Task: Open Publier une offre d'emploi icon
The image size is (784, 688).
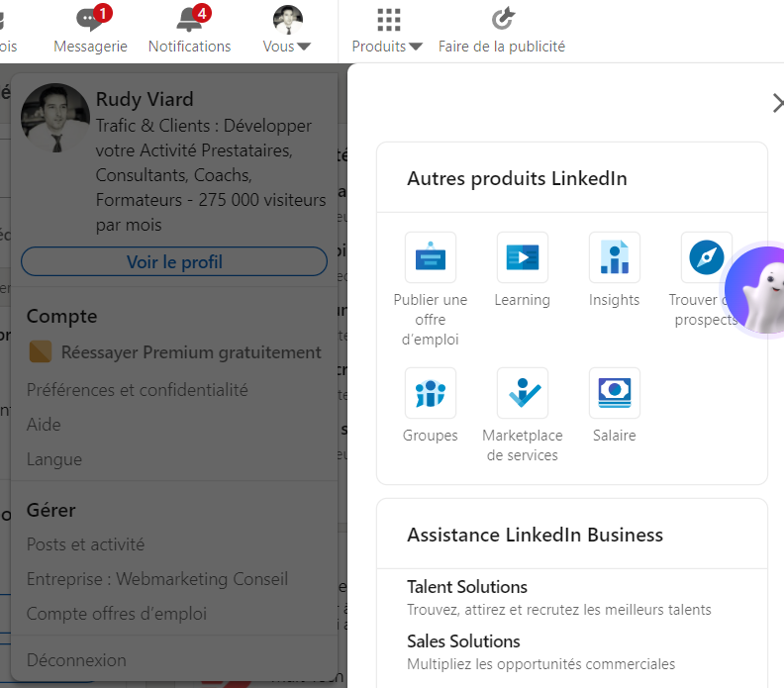Action: click(431, 257)
